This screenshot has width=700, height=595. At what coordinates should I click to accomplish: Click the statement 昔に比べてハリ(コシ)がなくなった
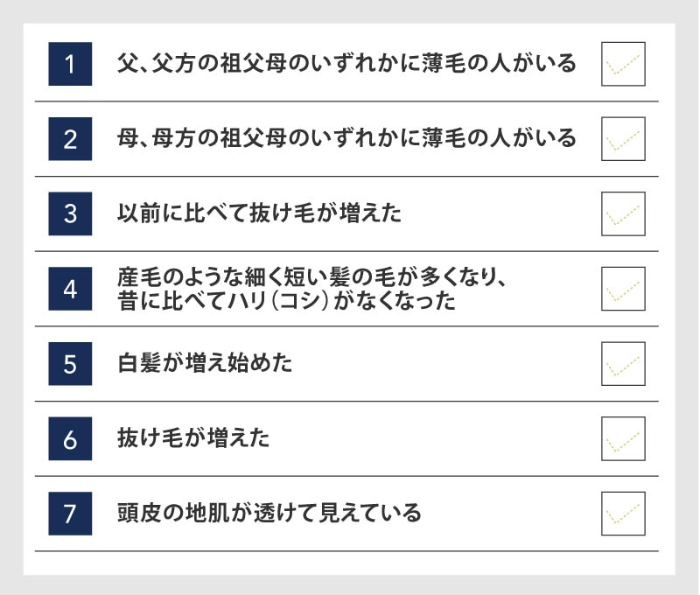click(286, 300)
